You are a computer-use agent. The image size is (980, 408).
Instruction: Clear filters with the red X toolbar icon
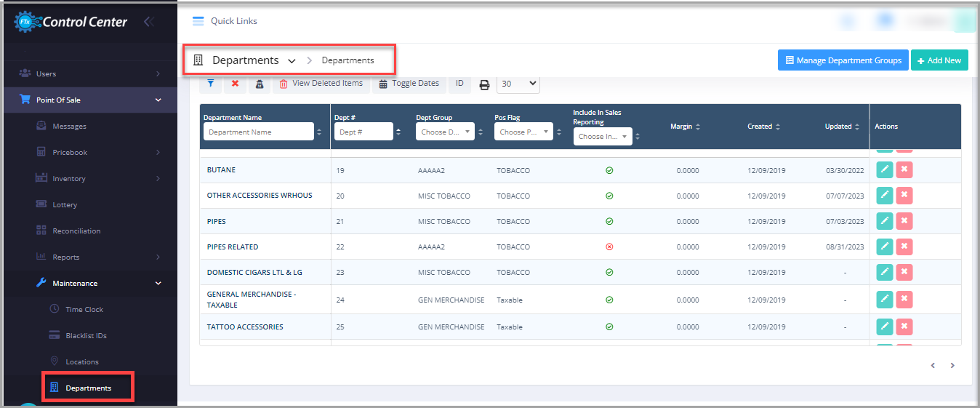235,84
